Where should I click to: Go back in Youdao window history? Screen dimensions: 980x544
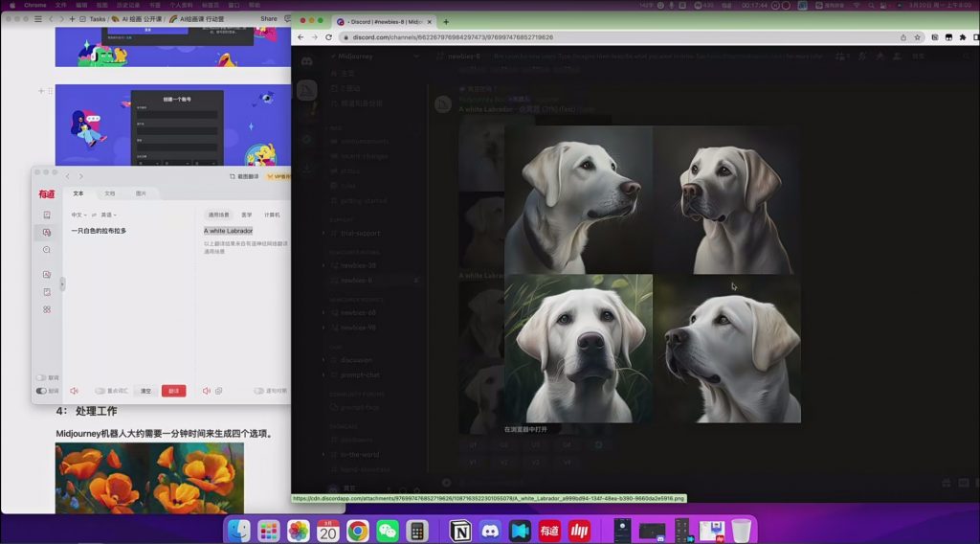[x=68, y=177]
